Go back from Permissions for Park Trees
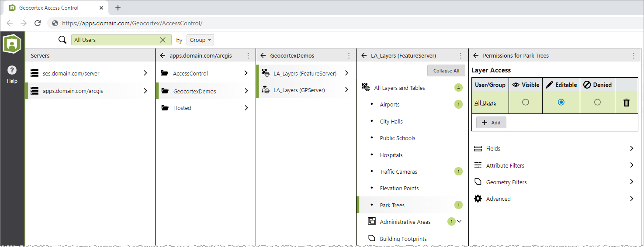Viewport: 644px width, 247px height. [x=476, y=56]
